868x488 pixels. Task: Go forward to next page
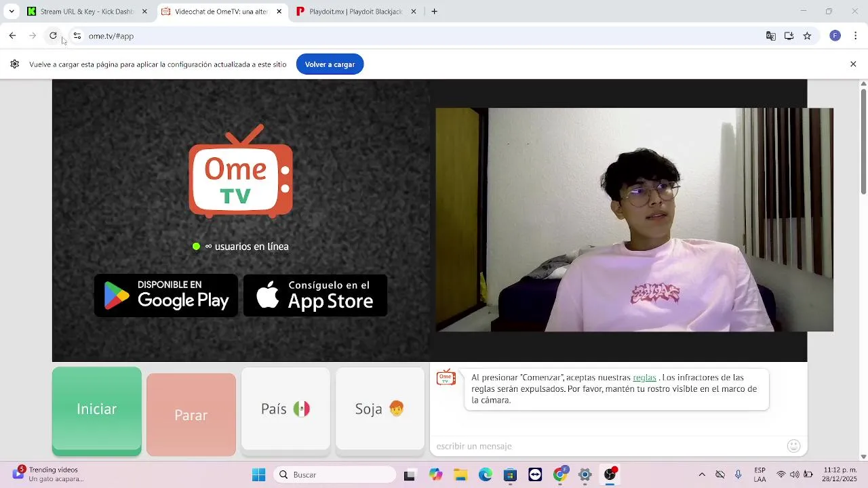point(33,36)
